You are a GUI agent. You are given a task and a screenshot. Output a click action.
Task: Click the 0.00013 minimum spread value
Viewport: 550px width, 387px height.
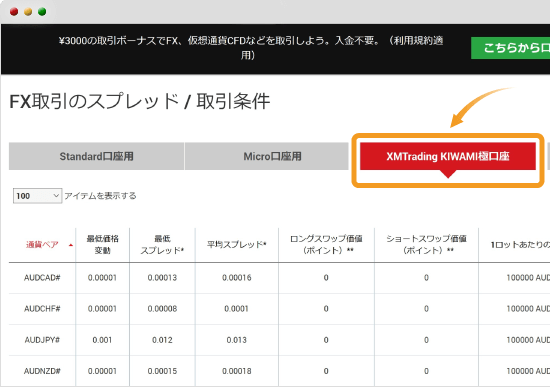coord(162,278)
